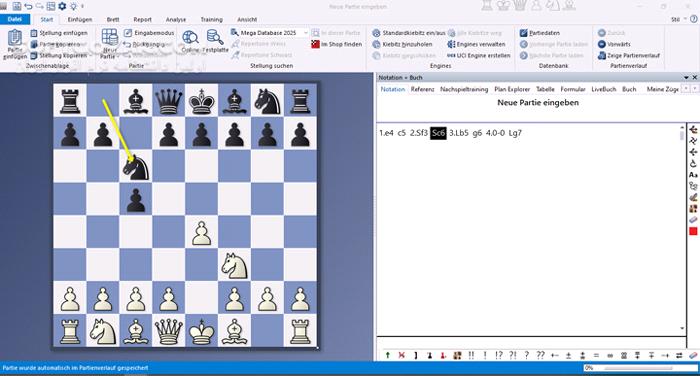Click move Lg7 in the notation
Viewport: 700px width, 376px height.
point(515,133)
